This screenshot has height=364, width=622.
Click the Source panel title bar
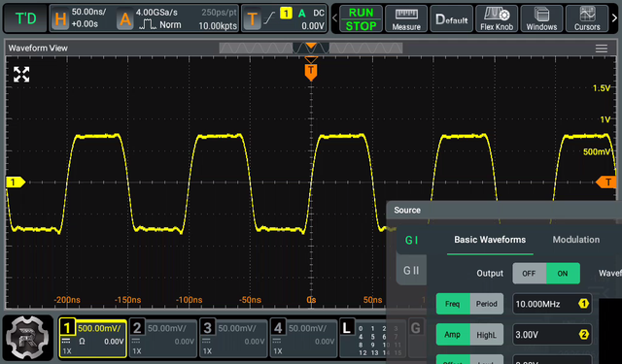click(504, 210)
